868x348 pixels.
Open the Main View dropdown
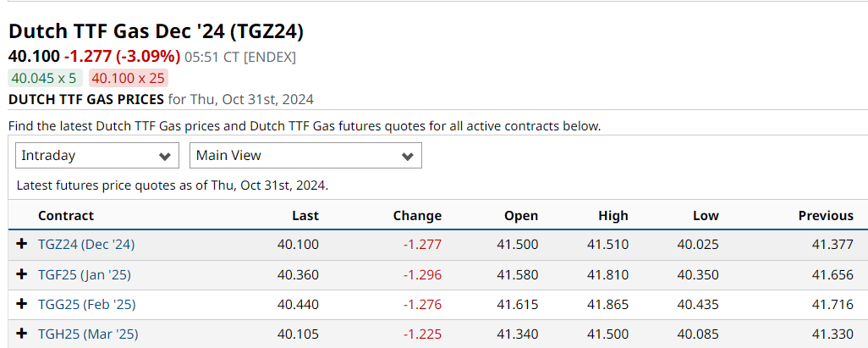tap(305, 156)
